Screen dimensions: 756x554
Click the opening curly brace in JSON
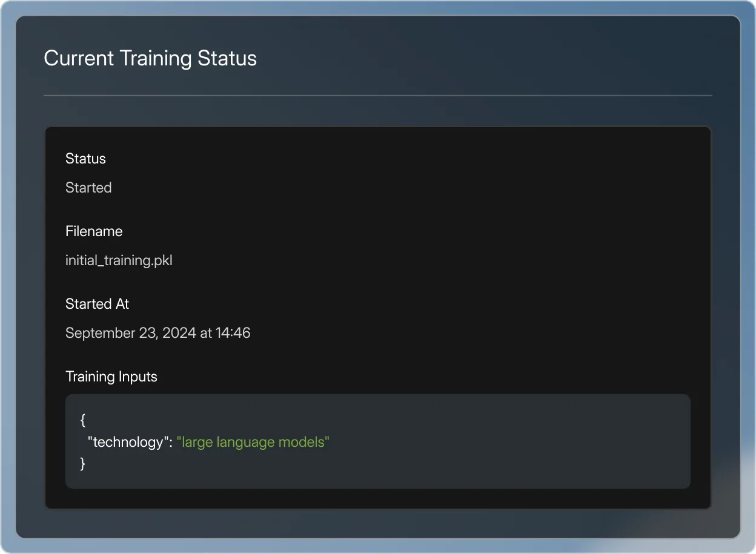click(x=83, y=420)
